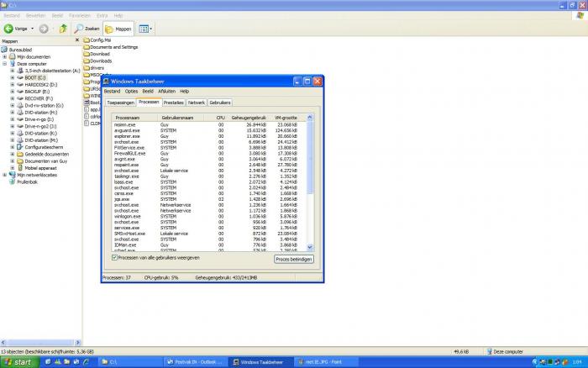This screenshot has width=588, height=368.
Task: Switch to Outlook Postvak IN taskbar button
Action: (x=196, y=362)
